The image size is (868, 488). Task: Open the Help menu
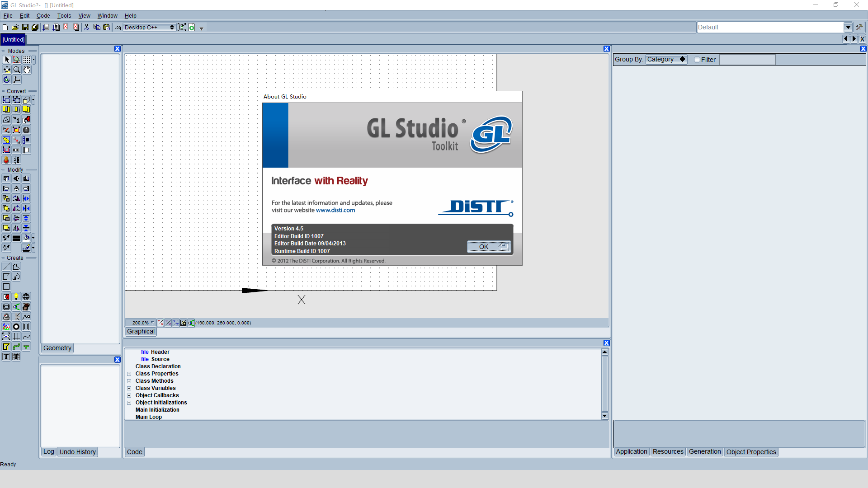130,15
